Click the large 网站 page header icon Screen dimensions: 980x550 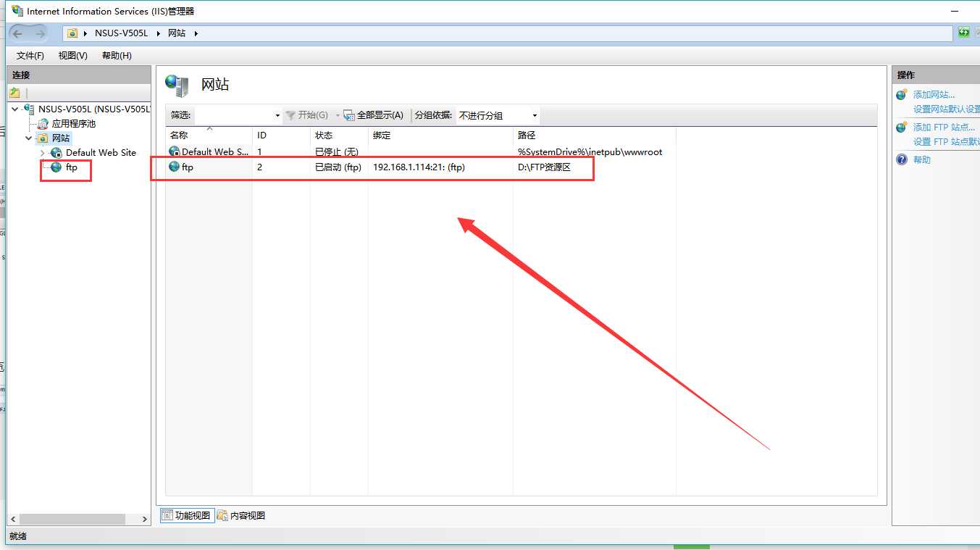(x=177, y=85)
